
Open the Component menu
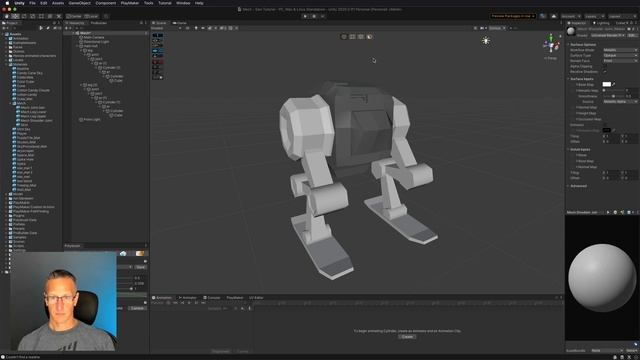[x=105, y=3]
